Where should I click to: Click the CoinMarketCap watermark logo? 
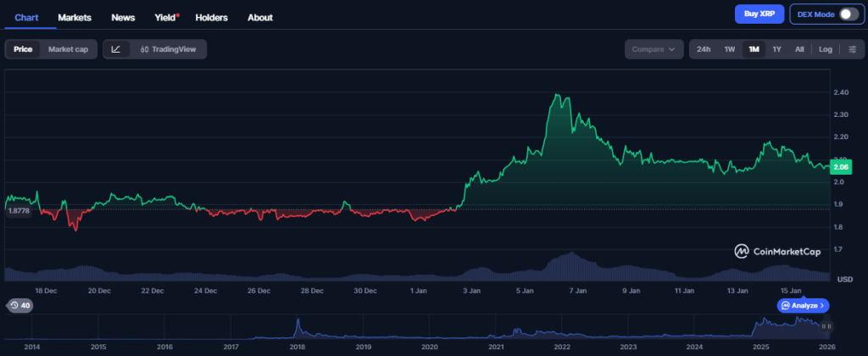tap(776, 251)
